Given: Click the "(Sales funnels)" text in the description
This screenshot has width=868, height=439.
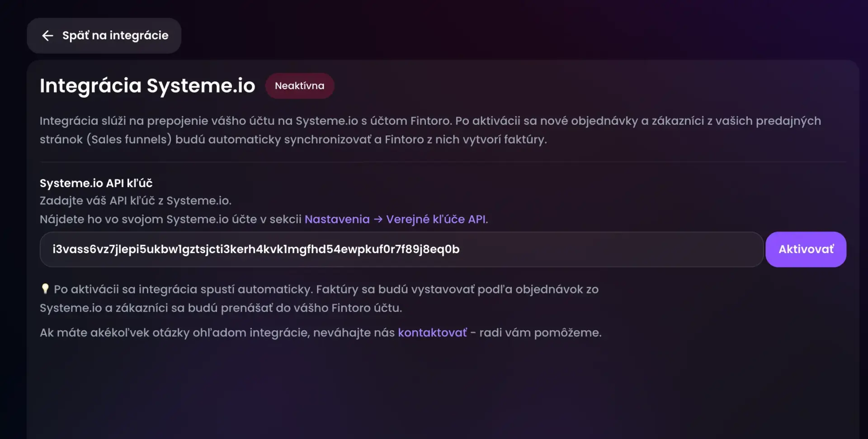Looking at the screenshot, I should point(129,140).
